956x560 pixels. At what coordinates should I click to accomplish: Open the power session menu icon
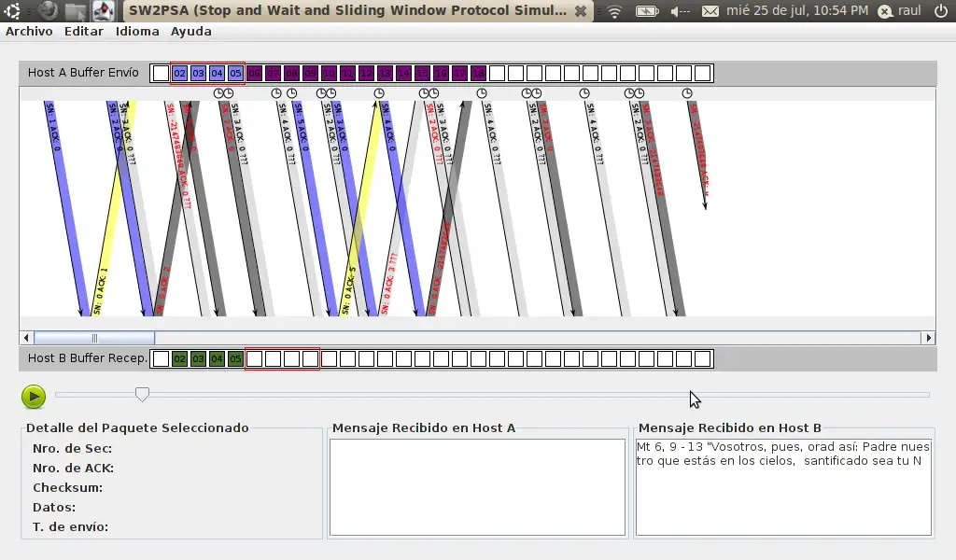tap(941, 11)
